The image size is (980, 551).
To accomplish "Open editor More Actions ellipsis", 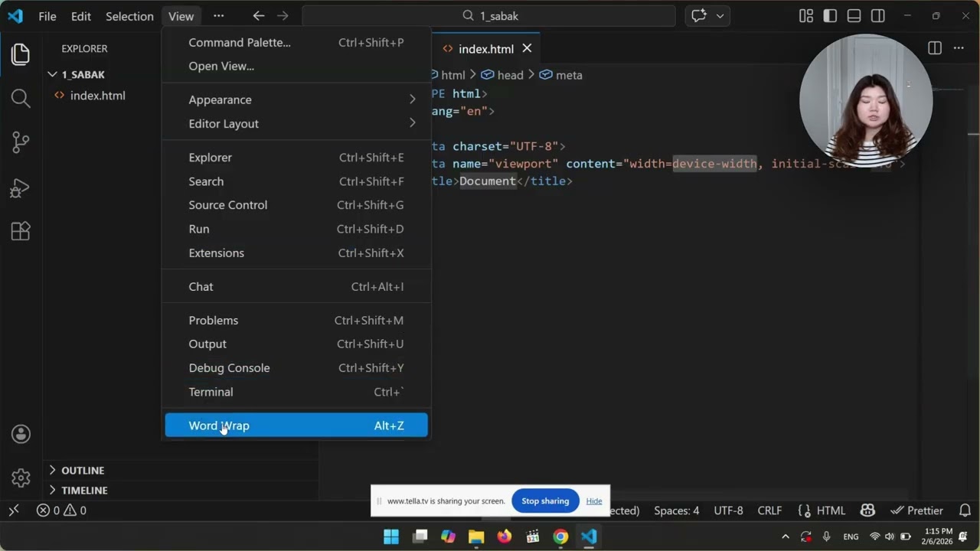I will [959, 48].
